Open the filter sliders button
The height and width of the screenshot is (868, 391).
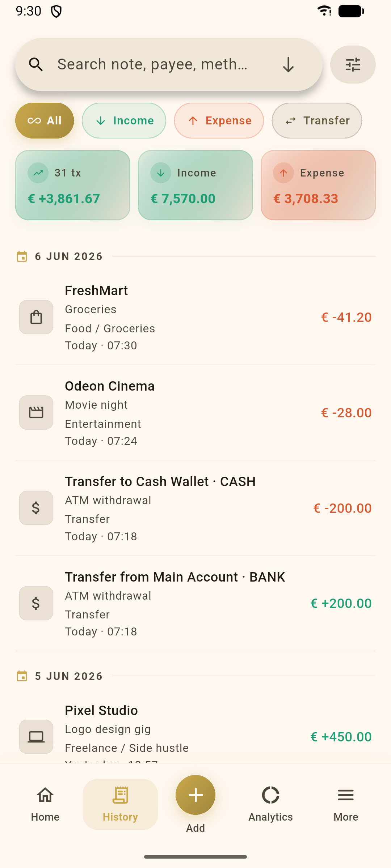point(353,65)
